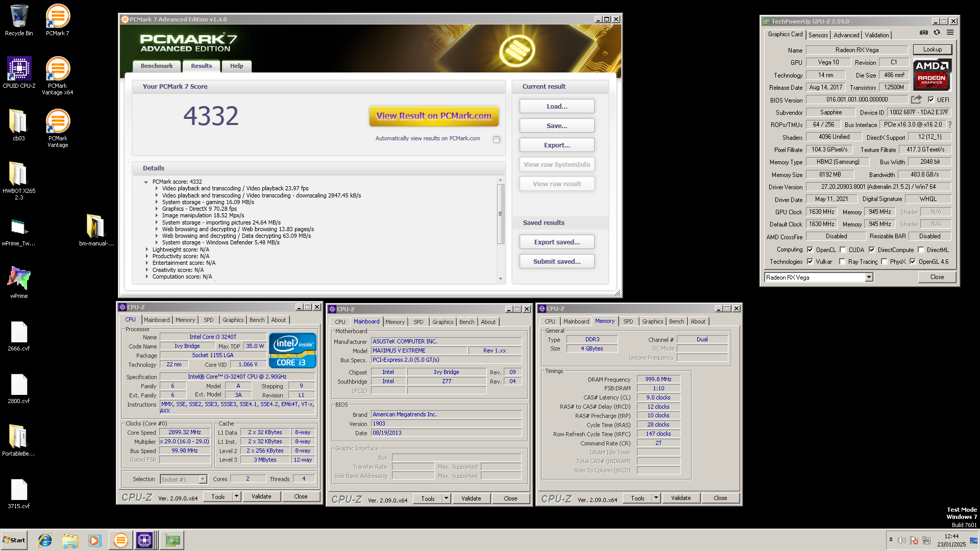The width and height of the screenshot is (980, 551).
Task: Click the Submit saved... button
Action: tap(557, 261)
